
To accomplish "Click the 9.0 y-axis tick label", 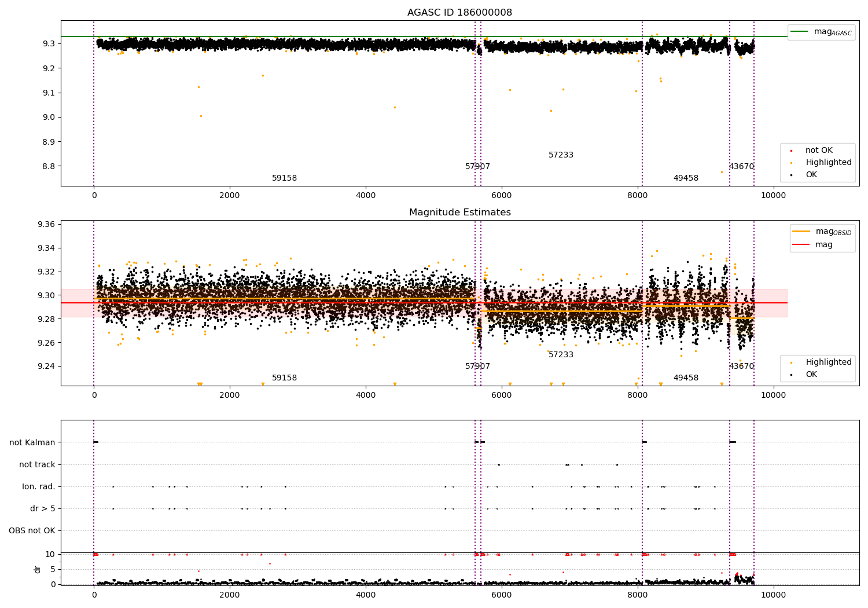I will 49,118.
